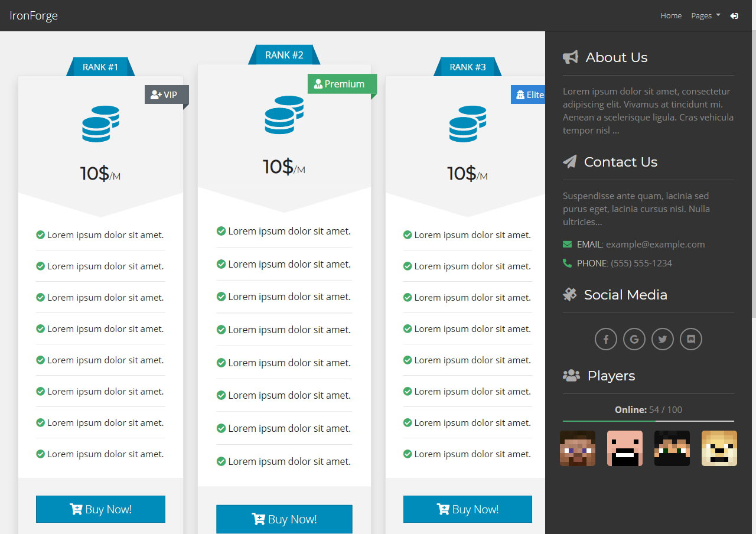
Task: Click the Facebook social media icon
Action: coord(605,339)
